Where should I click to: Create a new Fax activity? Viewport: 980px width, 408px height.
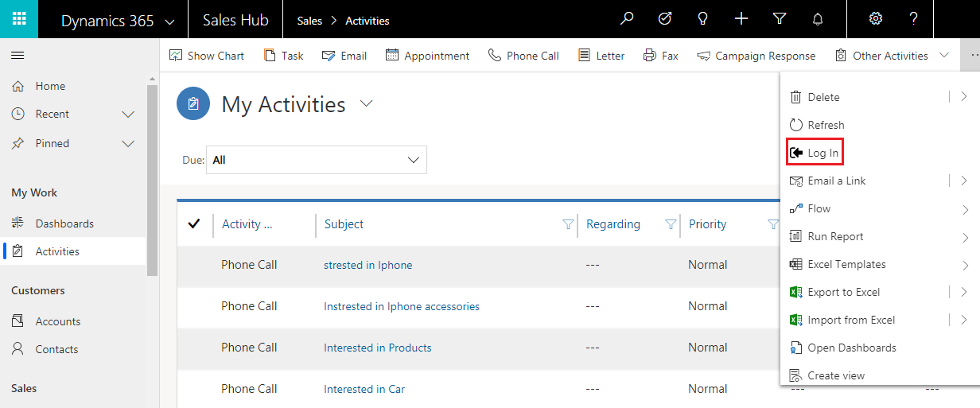[x=661, y=56]
